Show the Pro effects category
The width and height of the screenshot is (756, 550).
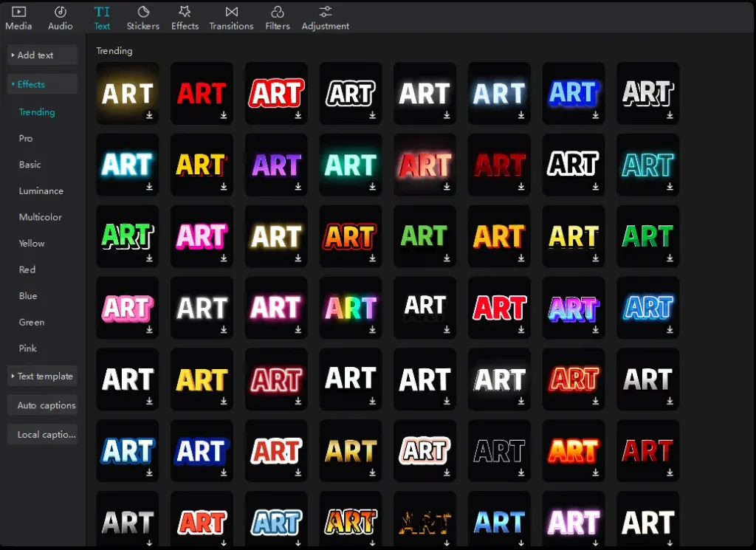coord(26,139)
